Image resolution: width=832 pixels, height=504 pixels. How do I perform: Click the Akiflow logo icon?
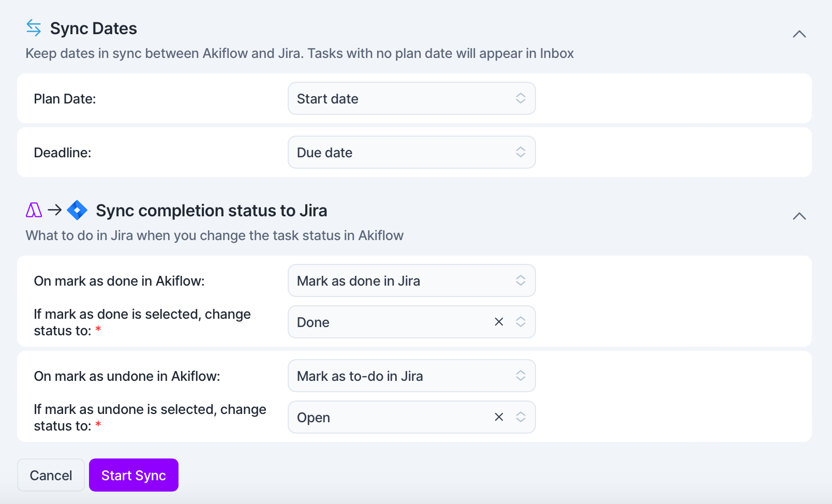click(x=34, y=210)
